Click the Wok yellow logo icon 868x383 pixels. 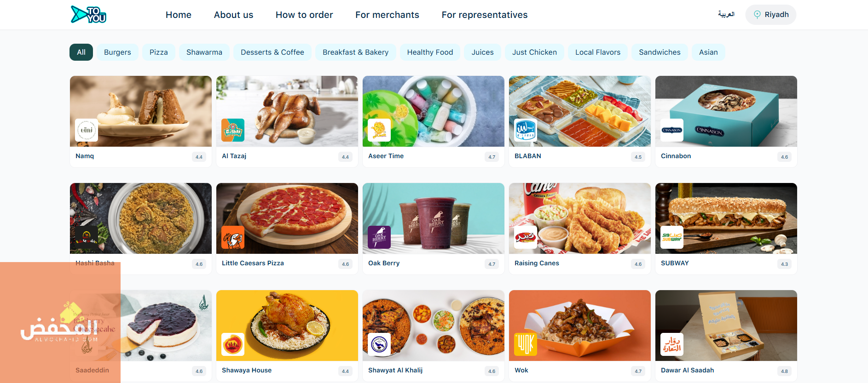pos(526,344)
